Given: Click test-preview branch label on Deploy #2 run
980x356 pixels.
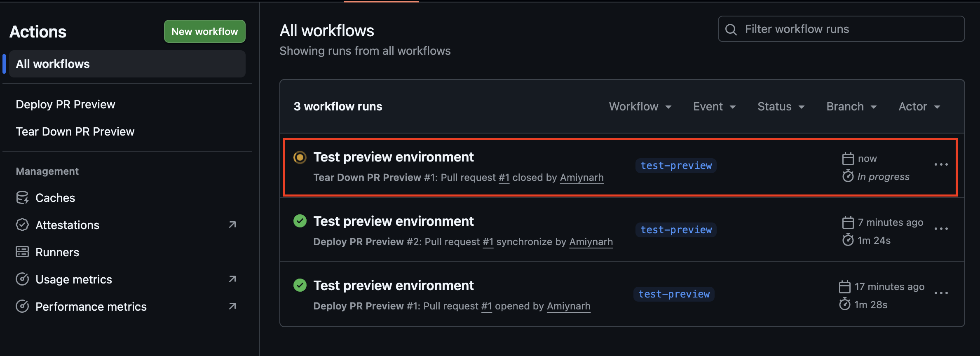Looking at the screenshot, I should pyautogui.click(x=676, y=230).
